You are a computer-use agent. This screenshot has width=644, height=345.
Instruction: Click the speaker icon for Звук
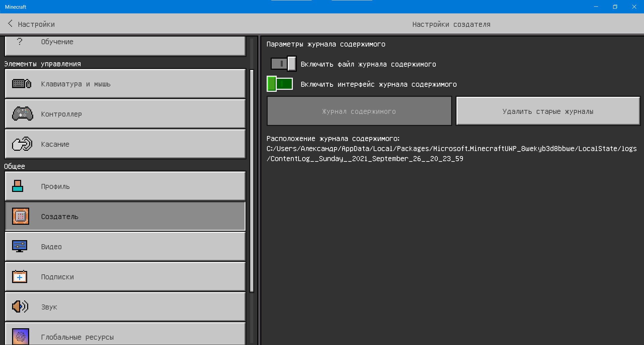click(20, 306)
